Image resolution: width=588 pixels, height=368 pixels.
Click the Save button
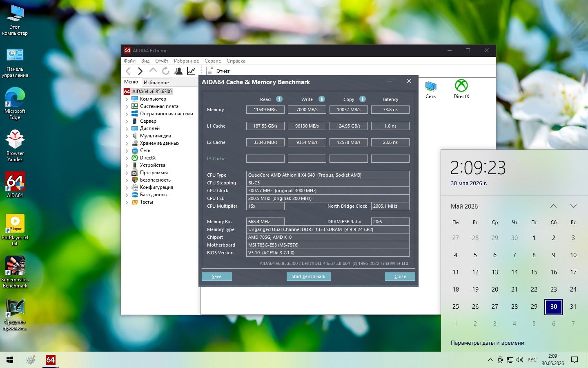tap(217, 276)
